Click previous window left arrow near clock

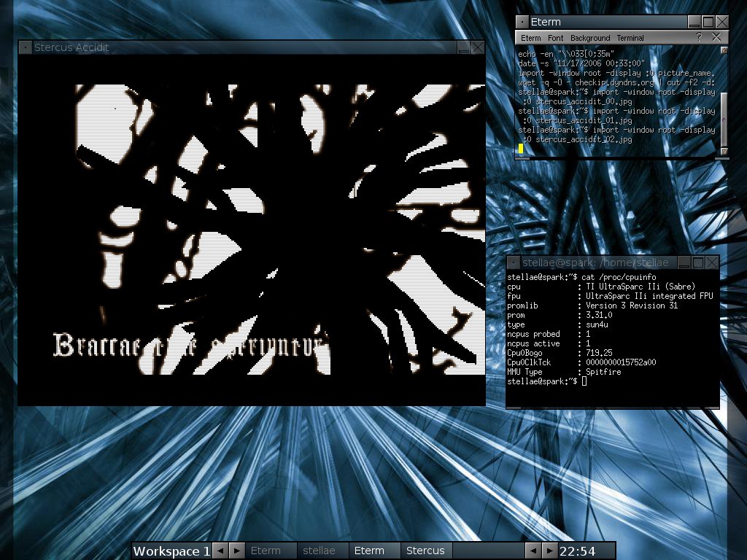click(x=533, y=551)
